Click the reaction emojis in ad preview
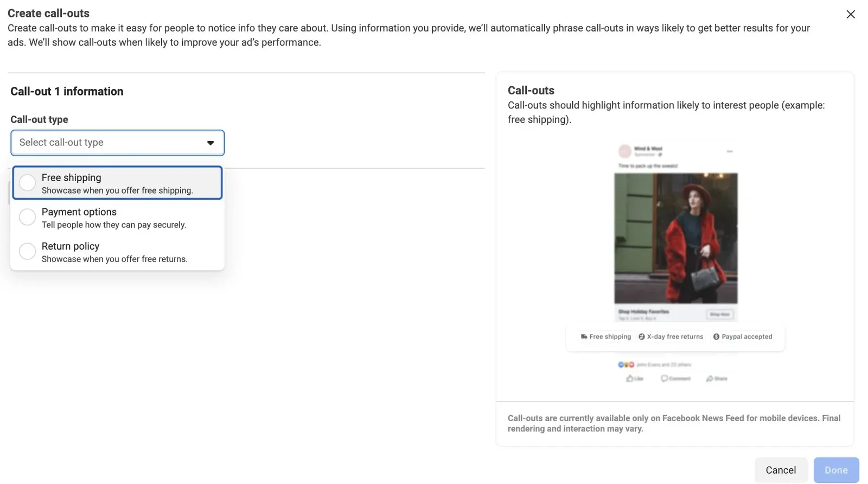 (626, 365)
